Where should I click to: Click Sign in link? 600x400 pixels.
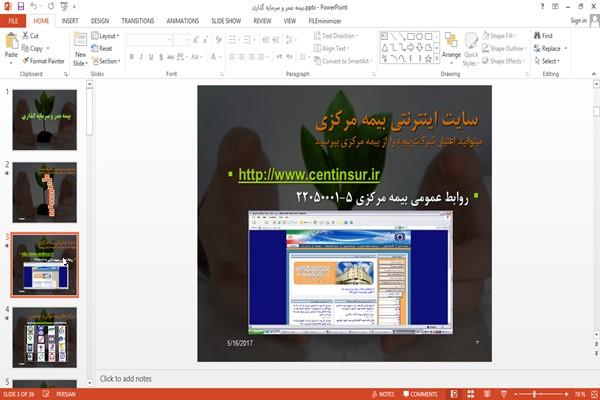pos(578,21)
